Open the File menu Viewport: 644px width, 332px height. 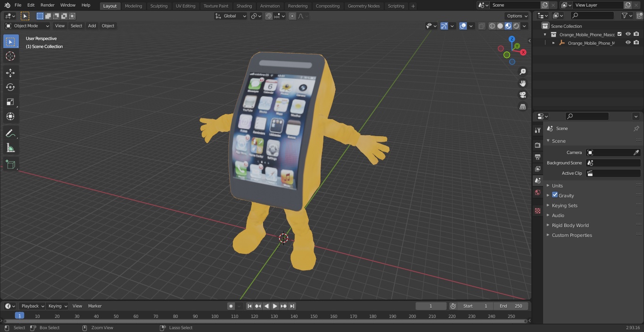click(x=18, y=5)
